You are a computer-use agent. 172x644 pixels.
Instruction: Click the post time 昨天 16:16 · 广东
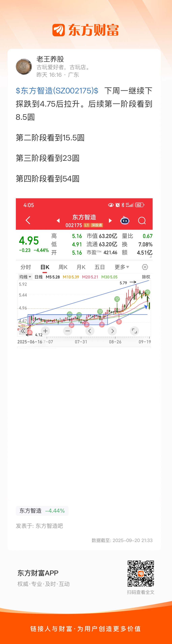click(58, 75)
